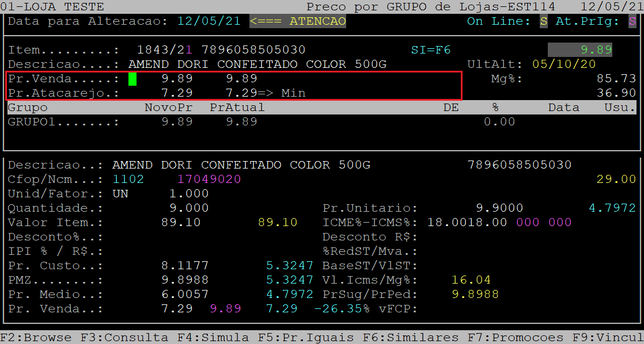Screen dimensions: 644x344
Task: Toggle the On Line S flag
Action: 544,21
